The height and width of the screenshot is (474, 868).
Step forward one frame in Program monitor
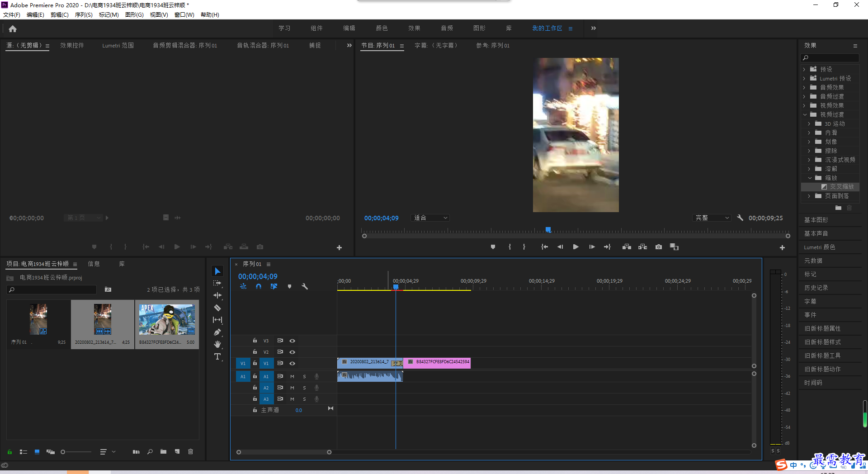point(592,247)
